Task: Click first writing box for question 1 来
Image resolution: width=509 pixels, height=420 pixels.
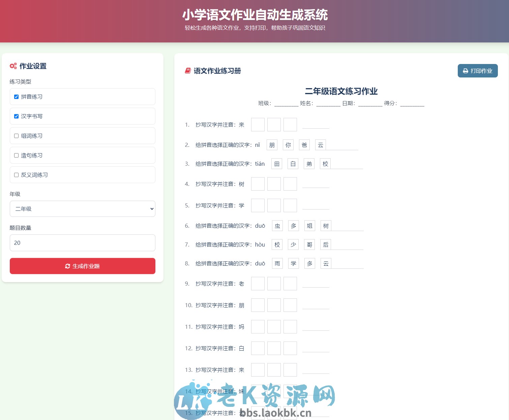Action: (258, 125)
